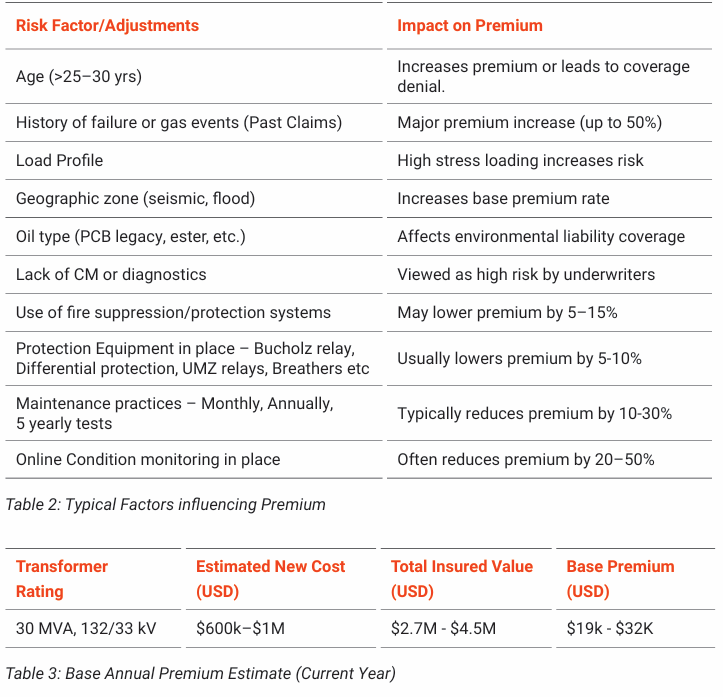This screenshot has height=697, width=723.
Task: Click the 'Lack of CM or diagnostics' cell
Action: [x=111, y=275]
